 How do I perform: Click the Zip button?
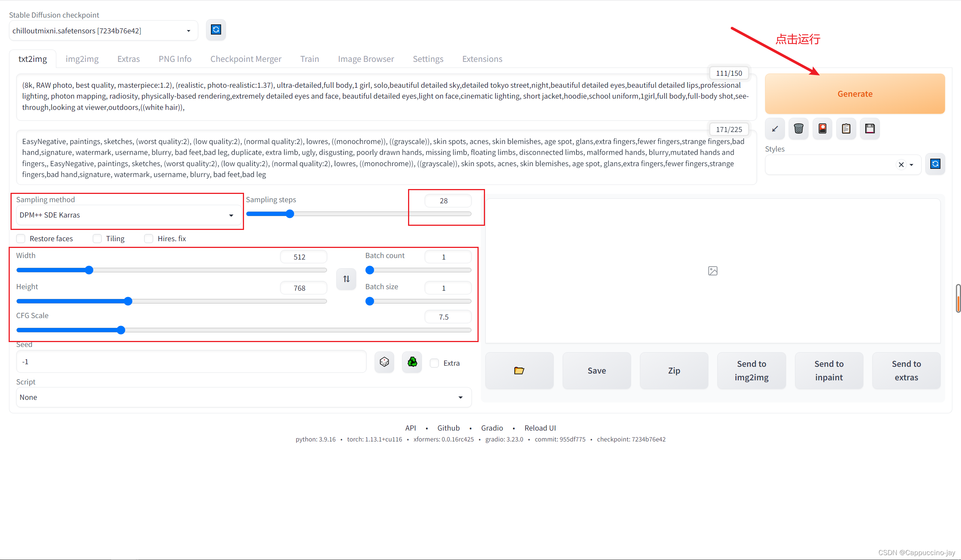click(674, 371)
